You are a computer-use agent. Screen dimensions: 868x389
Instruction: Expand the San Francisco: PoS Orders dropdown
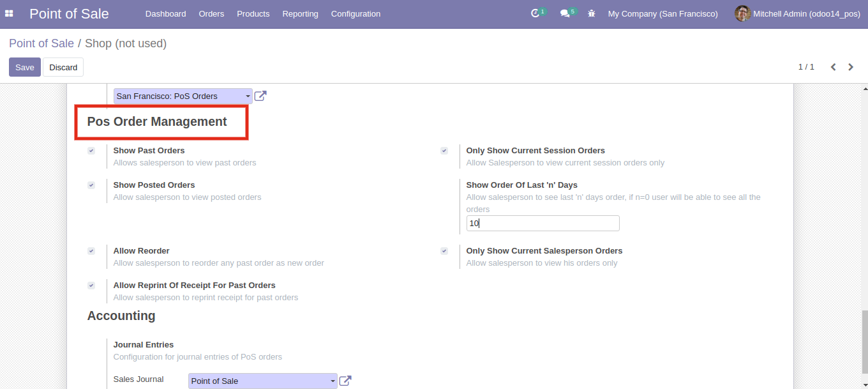pyautogui.click(x=183, y=96)
